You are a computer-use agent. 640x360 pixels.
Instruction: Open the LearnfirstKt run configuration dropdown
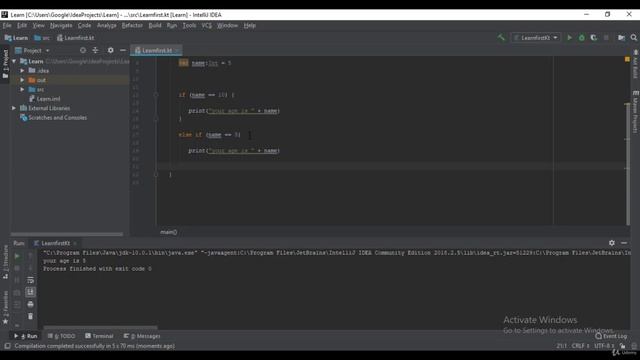[536, 38]
